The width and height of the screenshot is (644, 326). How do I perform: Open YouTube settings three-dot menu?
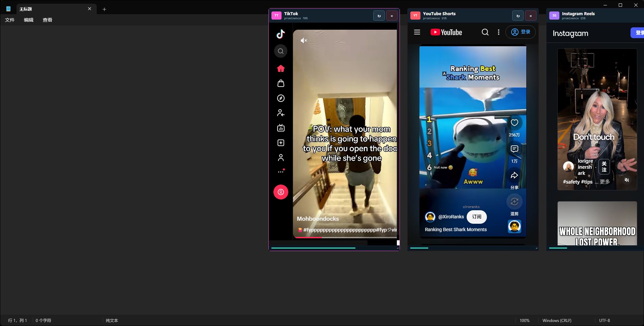[499, 32]
